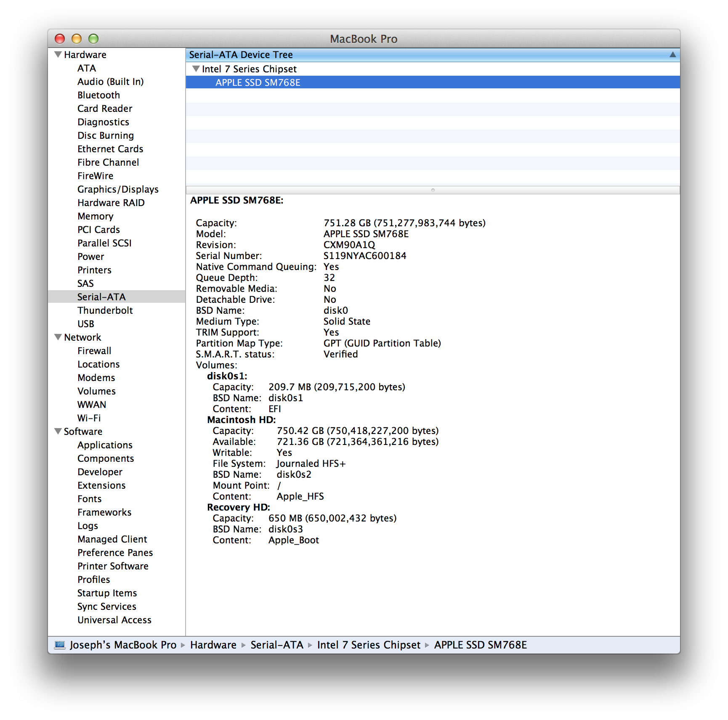Select Fibre Channel in sidebar
728x720 pixels.
pos(108,162)
